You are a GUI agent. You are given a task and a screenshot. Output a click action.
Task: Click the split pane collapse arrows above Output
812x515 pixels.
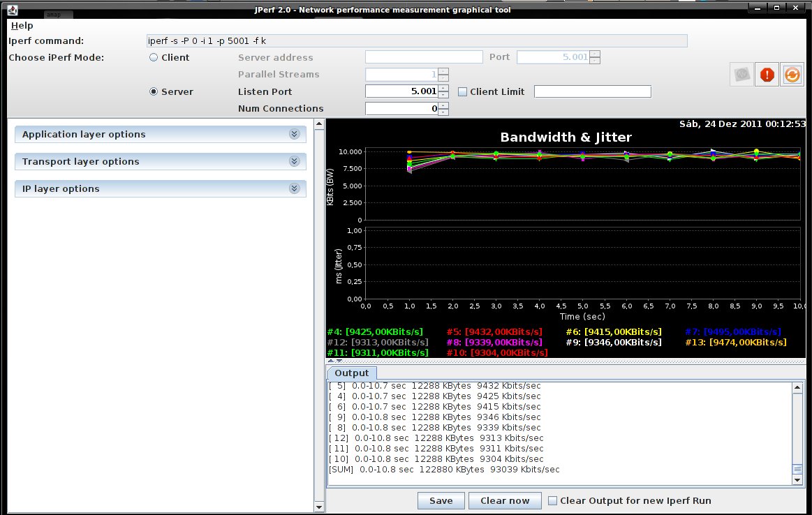click(335, 361)
